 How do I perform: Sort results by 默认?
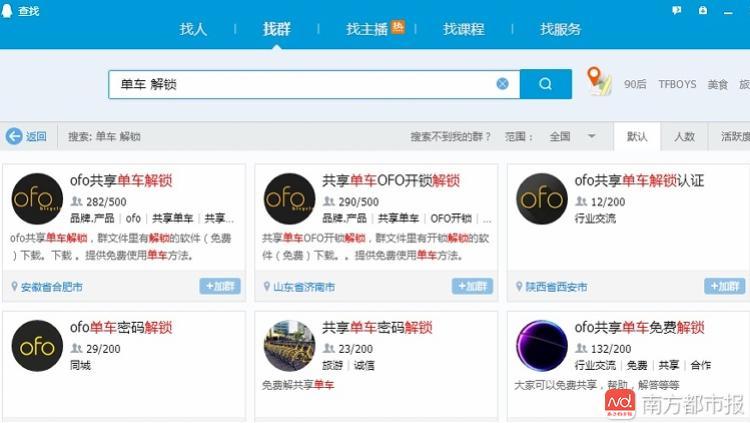tap(637, 136)
